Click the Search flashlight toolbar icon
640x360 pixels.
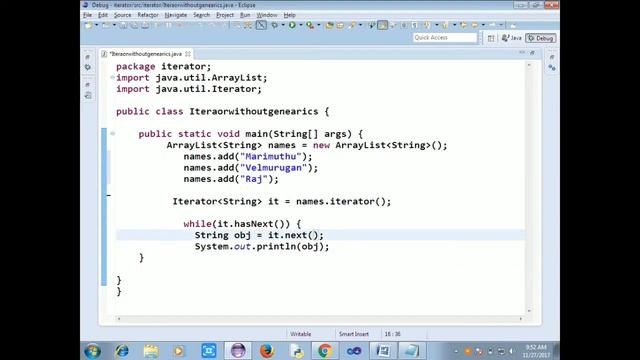pyautogui.click(x=352, y=25)
